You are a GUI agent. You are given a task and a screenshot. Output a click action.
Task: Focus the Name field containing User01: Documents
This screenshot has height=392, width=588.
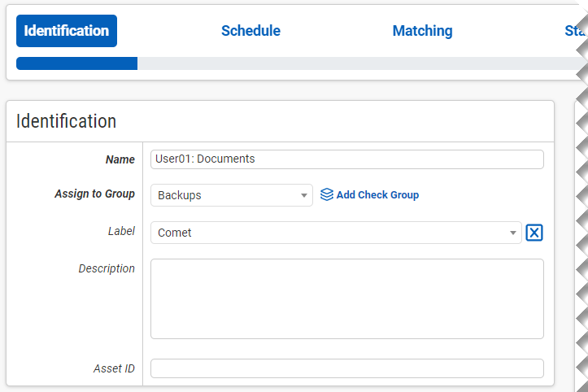pyautogui.click(x=346, y=159)
